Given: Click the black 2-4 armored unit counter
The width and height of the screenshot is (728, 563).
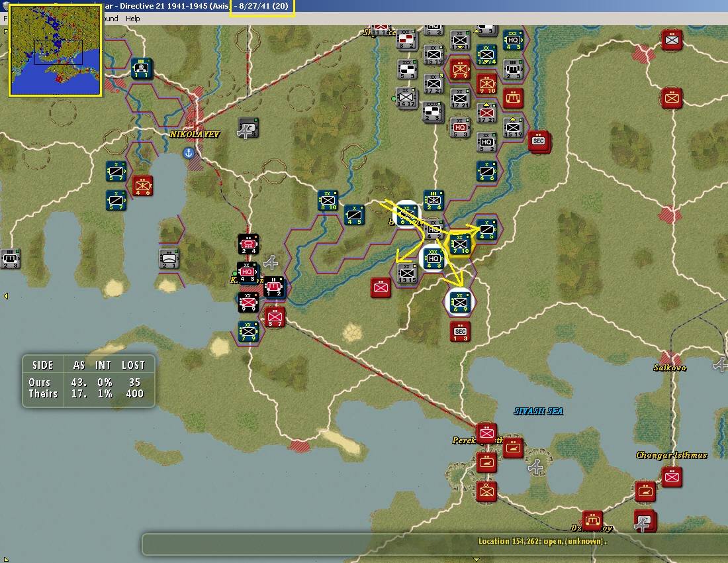Looking at the screenshot, I should click(x=248, y=244).
